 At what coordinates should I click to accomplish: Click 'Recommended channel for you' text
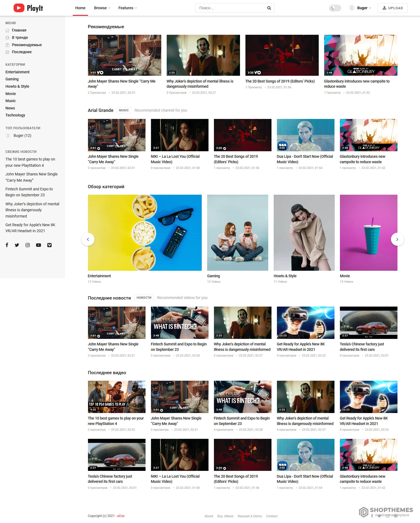161,110
